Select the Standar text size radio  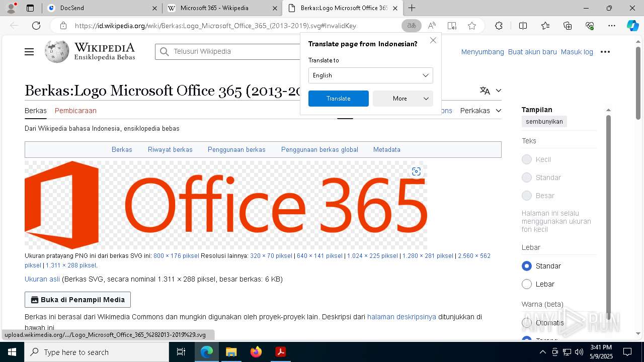click(527, 177)
